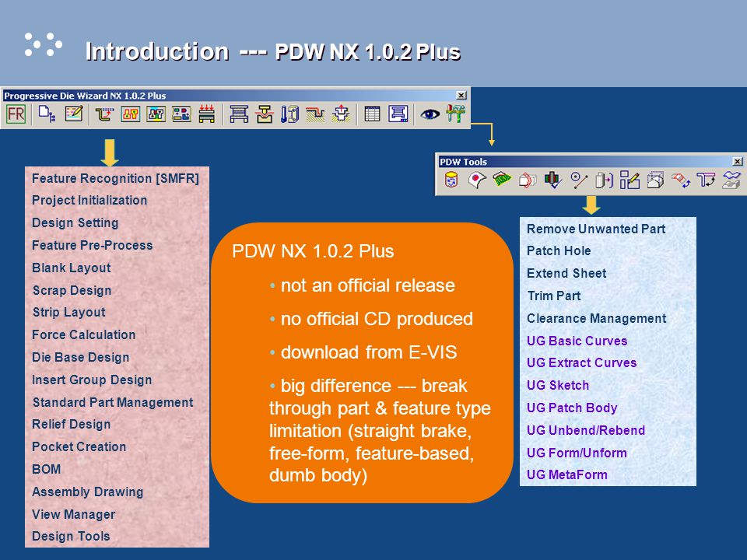747x560 pixels.
Task: Click 'UG Form/Unform' list text
Action: point(577,453)
